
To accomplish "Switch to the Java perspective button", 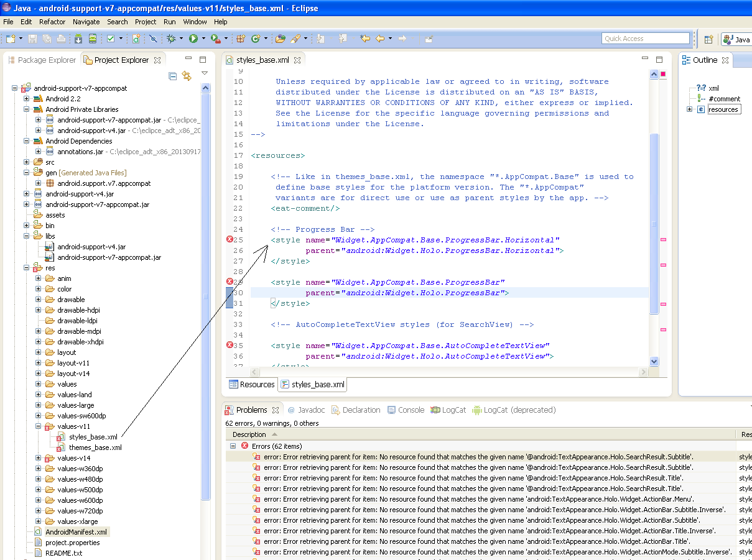I will click(x=737, y=39).
